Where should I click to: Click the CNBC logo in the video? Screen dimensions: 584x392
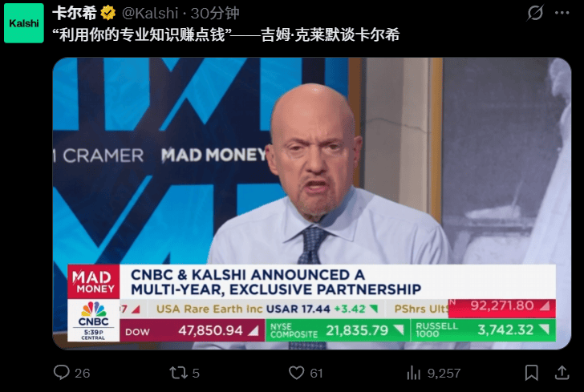tap(94, 314)
